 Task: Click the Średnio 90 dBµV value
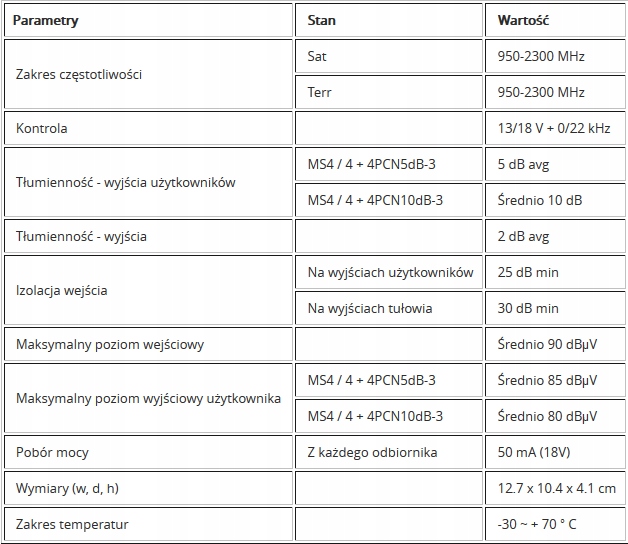547,345
